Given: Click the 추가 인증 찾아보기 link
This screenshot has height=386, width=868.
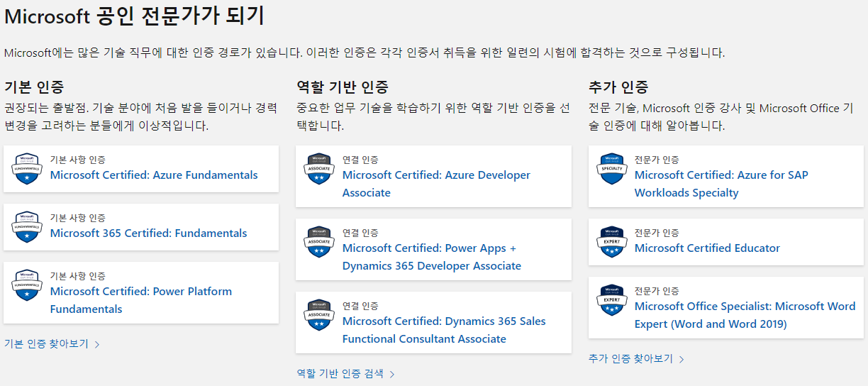Looking at the screenshot, I should (x=630, y=359).
